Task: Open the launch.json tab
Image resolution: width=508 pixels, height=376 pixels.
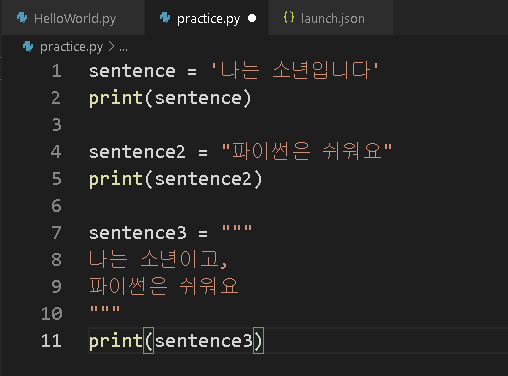Action: tap(331, 18)
